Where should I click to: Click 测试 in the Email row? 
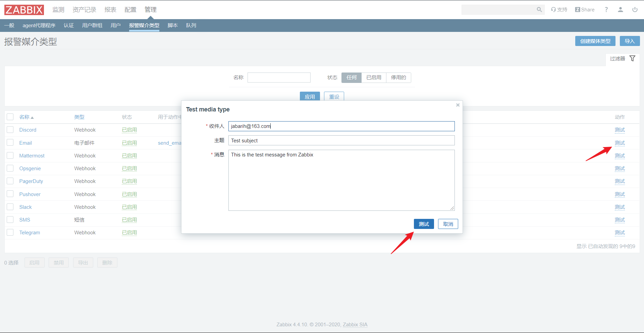point(620,143)
